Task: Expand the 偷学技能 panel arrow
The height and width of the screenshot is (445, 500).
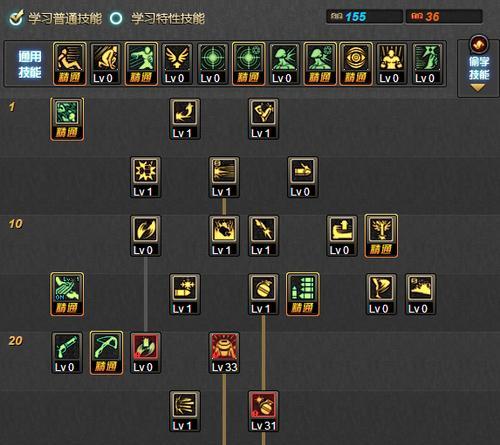Action: tap(477, 88)
